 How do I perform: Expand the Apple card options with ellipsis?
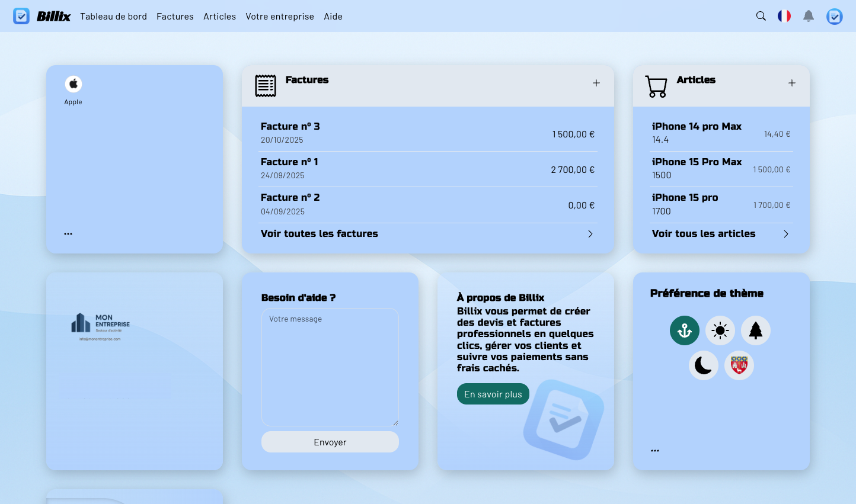pos(68,233)
